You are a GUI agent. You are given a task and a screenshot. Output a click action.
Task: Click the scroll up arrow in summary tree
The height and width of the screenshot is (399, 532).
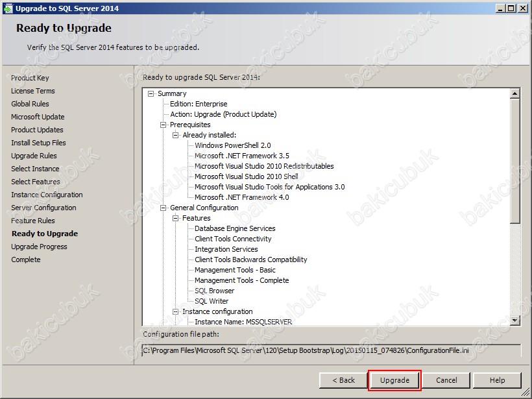515,93
